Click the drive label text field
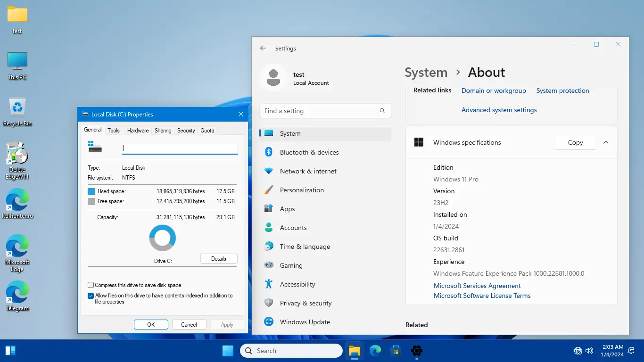This screenshot has width=644, height=362. 180,148
